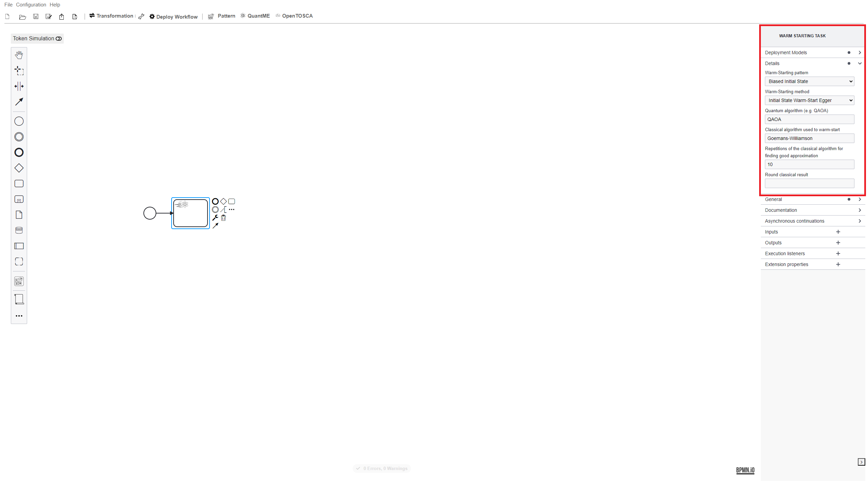Select the database/data store icon
Viewport: 868px width, 488px height.
pos(19,230)
